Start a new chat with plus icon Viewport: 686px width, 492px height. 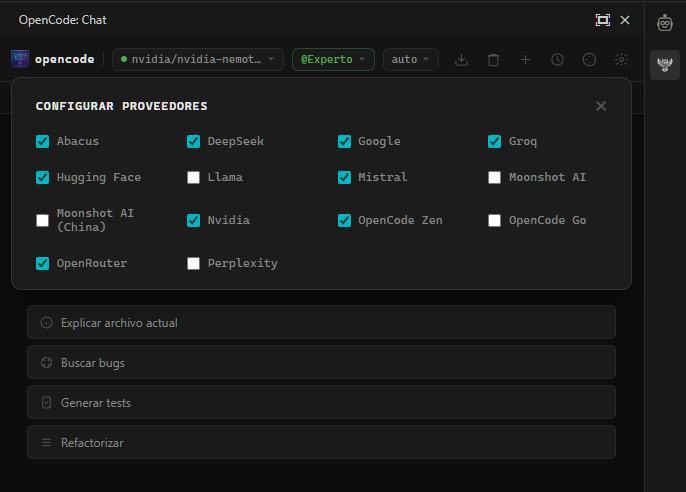pyautogui.click(x=525, y=59)
